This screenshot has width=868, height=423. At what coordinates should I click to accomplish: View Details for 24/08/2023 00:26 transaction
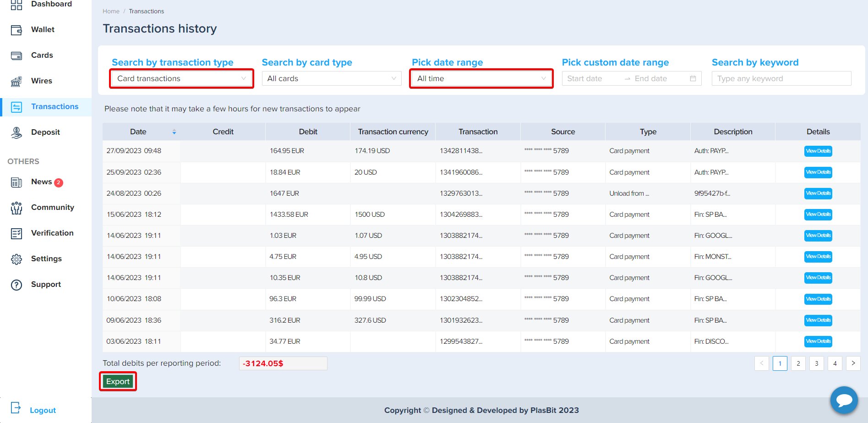coord(818,193)
